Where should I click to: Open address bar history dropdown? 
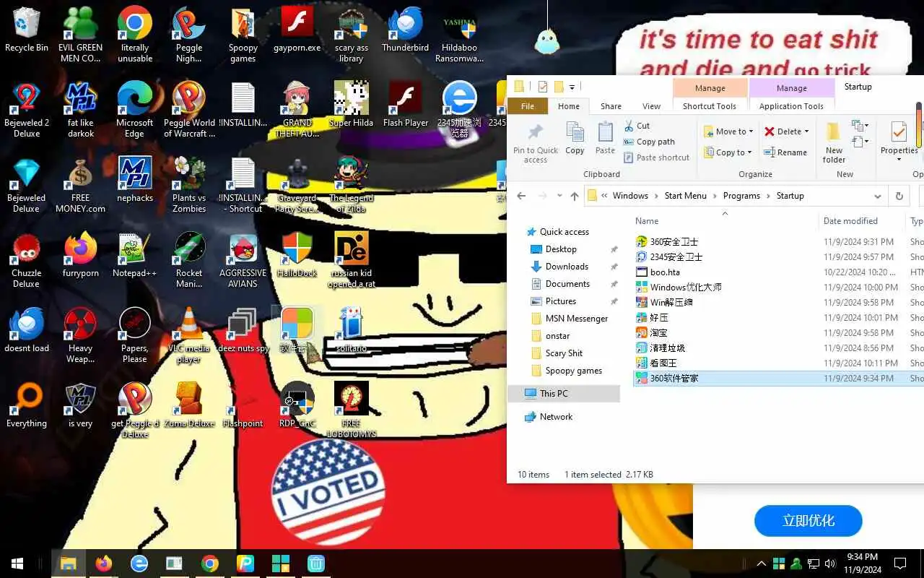coord(878,196)
